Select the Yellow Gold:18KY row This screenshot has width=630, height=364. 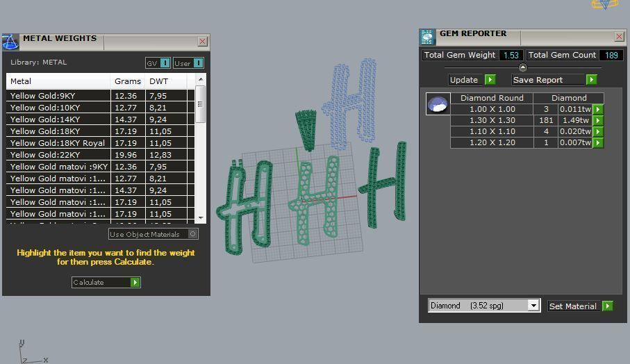tap(101, 131)
